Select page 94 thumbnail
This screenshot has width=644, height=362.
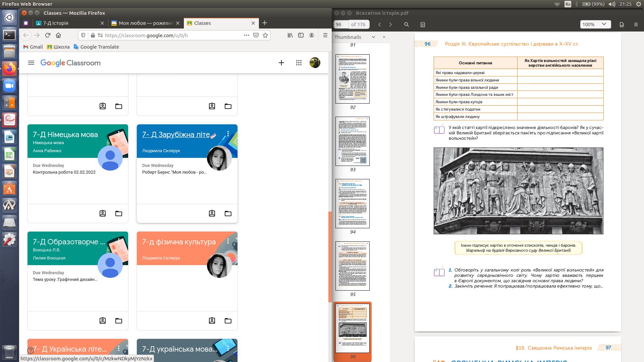pyautogui.click(x=352, y=203)
